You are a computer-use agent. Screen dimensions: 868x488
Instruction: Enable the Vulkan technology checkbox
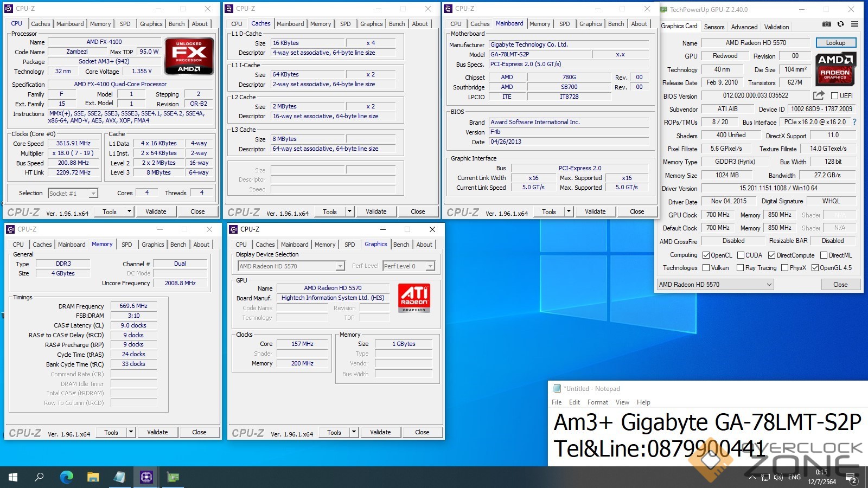point(706,268)
